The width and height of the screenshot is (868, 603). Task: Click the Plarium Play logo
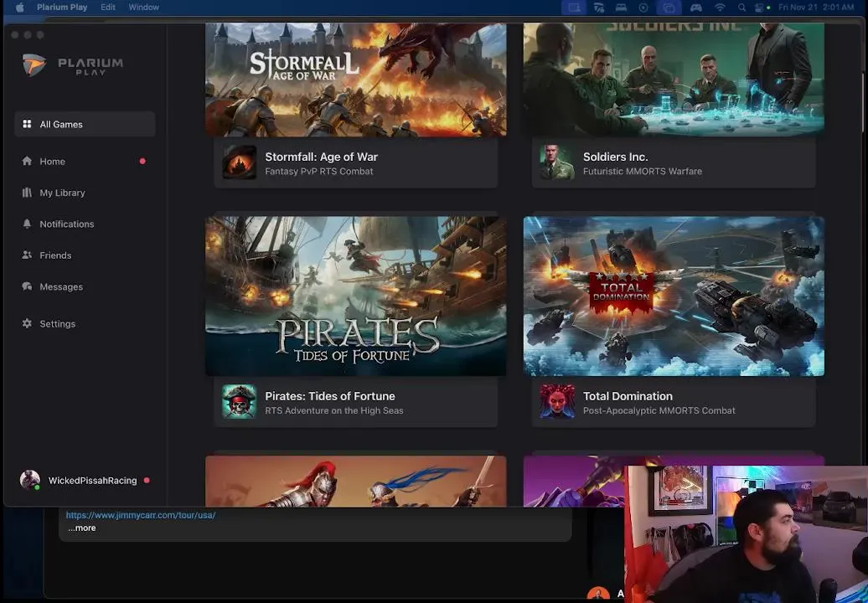73,65
